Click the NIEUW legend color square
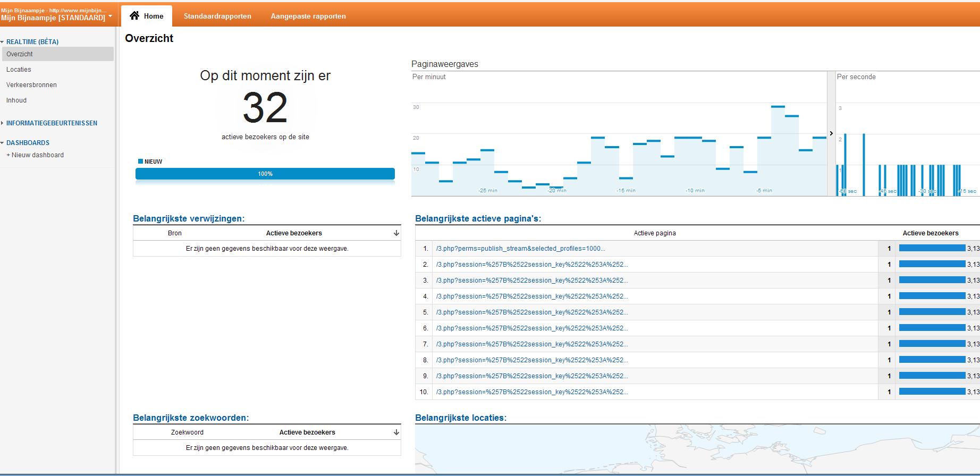Image resolution: width=980 pixels, height=476 pixels. pos(140,161)
